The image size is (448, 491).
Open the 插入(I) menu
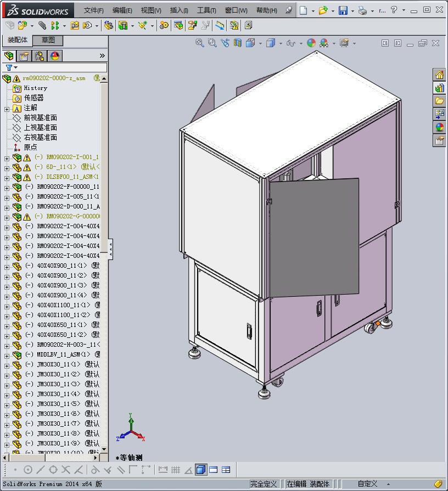(x=179, y=10)
